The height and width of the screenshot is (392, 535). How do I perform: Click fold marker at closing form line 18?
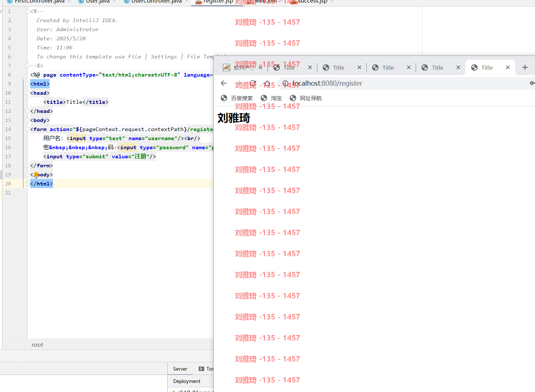tap(27, 166)
